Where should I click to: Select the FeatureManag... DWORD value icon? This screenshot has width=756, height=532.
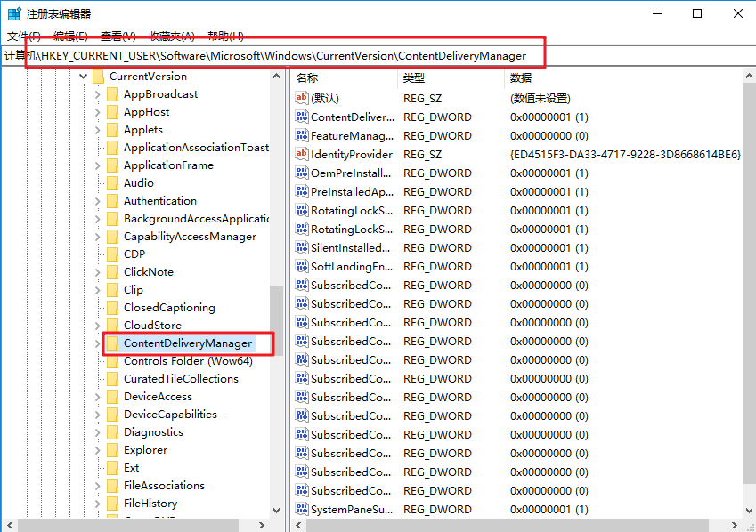tap(302, 135)
